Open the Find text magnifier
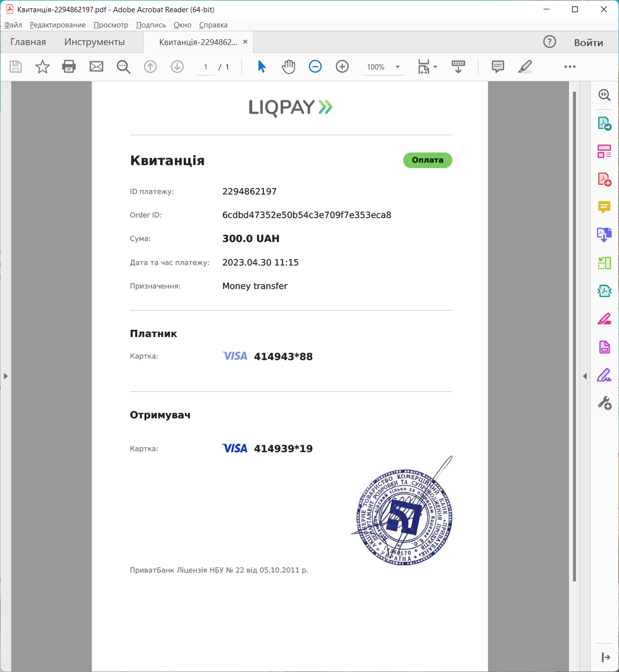This screenshot has width=619, height=672. tap(123, 67)
